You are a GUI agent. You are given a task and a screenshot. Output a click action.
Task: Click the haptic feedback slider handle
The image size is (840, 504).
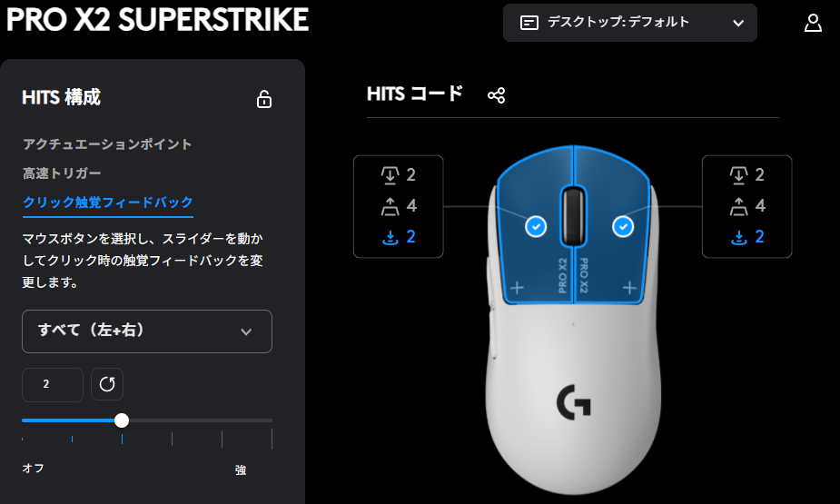pos(122,420)
